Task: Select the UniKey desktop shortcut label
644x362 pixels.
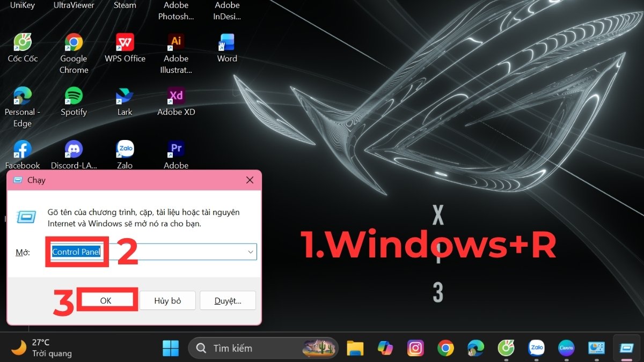Action: tap(23, 5)
